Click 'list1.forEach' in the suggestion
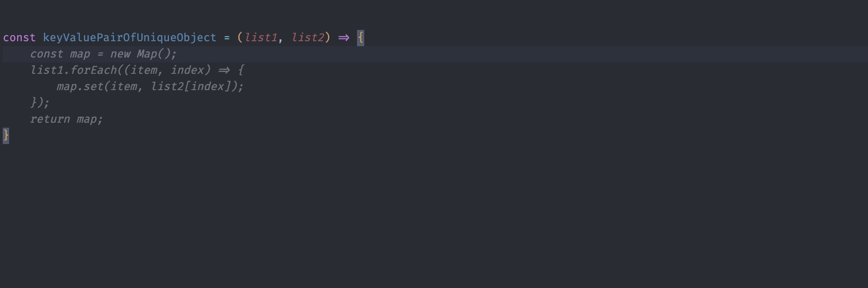 click(74, 70)
